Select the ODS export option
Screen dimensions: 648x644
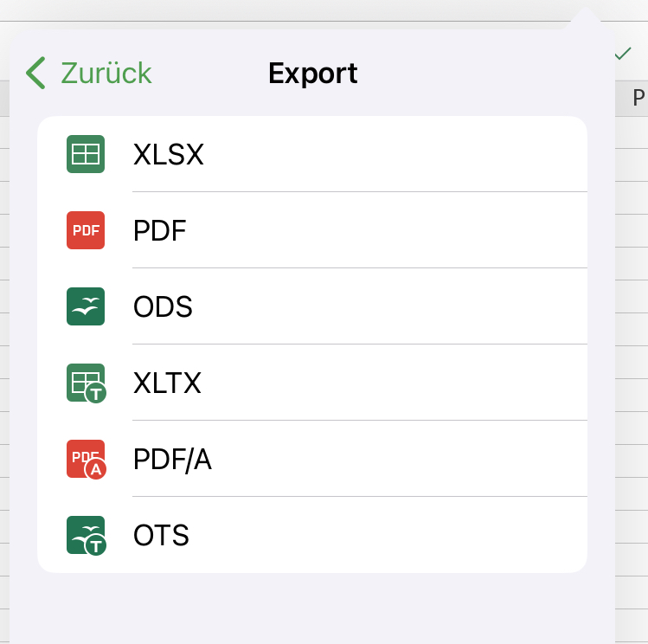(312, 306)
